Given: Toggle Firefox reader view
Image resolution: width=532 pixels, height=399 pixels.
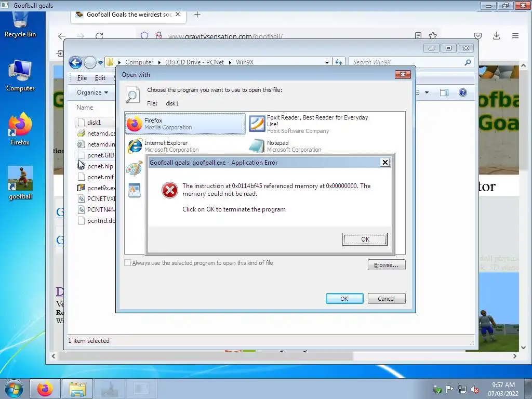Looking at the screenshot, I should pyautogui.click(x=418, y=36).
